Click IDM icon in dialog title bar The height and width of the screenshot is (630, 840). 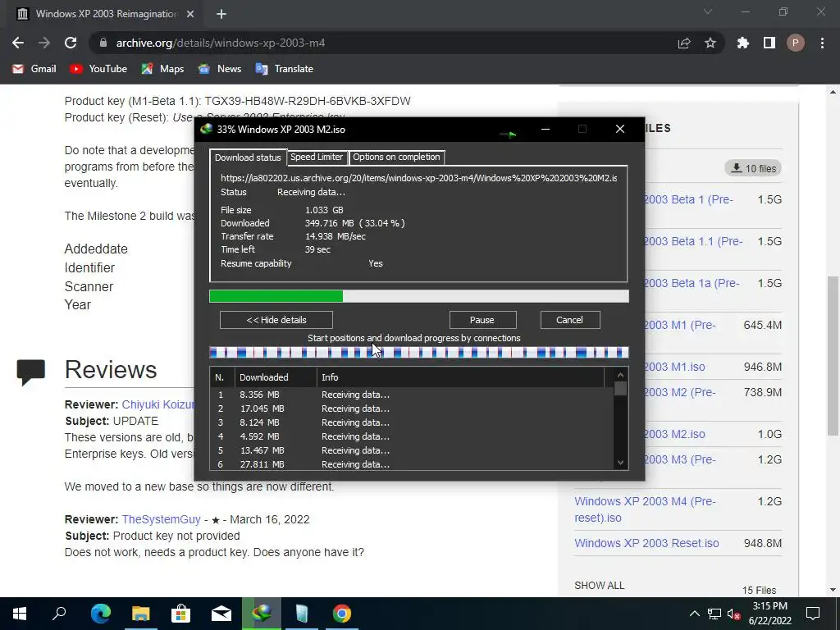pyautogui.click(x=206, y=129)
